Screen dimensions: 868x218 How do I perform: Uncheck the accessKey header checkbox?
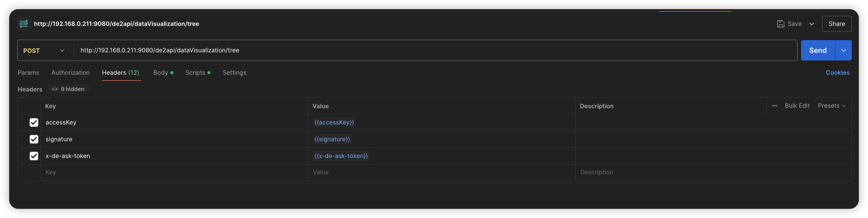pos(34,122)
